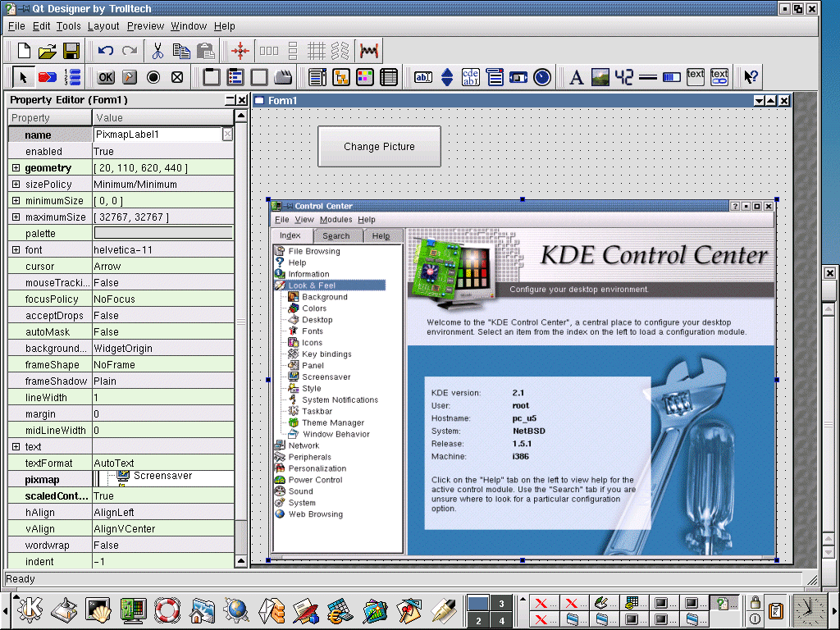Add a spacer with spring icon
Image resolution: width=840 pixels, height=630 pixels.
[x=369, y=51]
